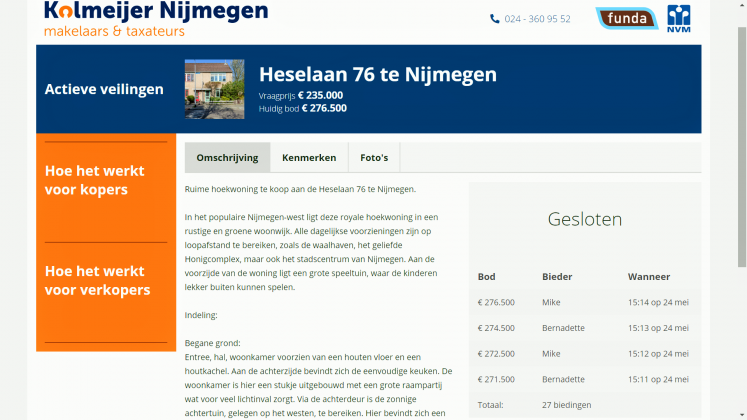Click the Wanneer column header
This screenshot has width=747, height=420.
click(649, 277)
